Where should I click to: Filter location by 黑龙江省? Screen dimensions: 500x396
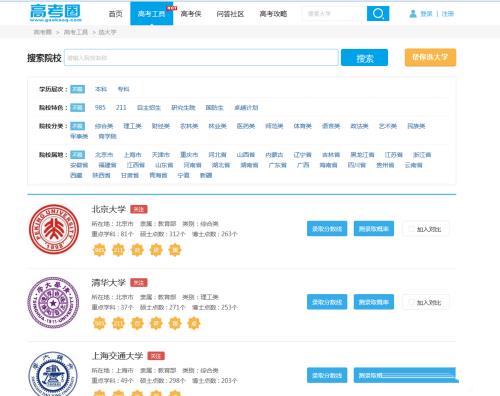pyautogui.click(x=362, y=155)
